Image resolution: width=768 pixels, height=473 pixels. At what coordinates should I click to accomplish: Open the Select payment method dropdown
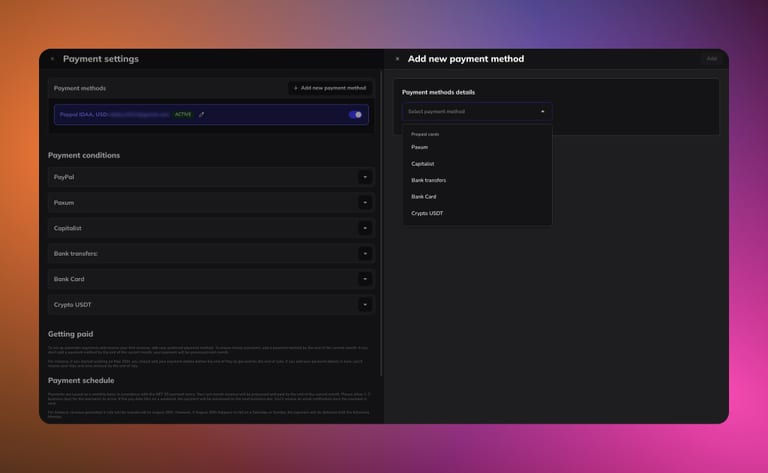(x=477, y=112)
